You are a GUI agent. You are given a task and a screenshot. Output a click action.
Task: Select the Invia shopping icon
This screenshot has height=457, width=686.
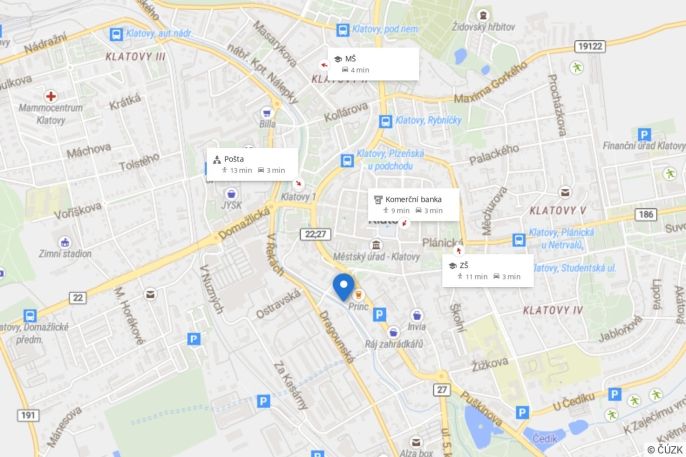[417, 315]
